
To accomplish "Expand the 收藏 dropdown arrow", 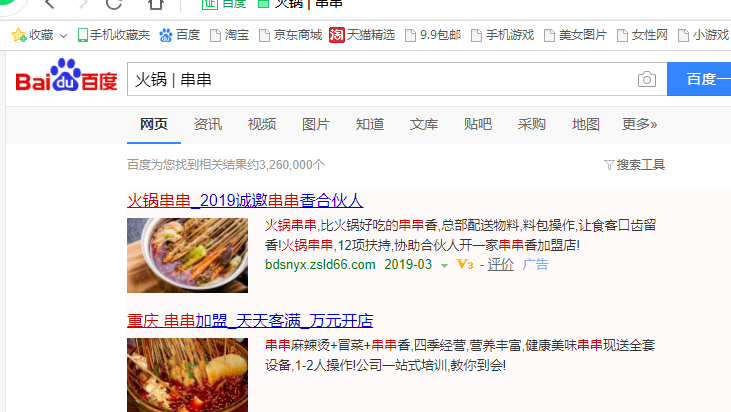I will [x=63, y=35].
